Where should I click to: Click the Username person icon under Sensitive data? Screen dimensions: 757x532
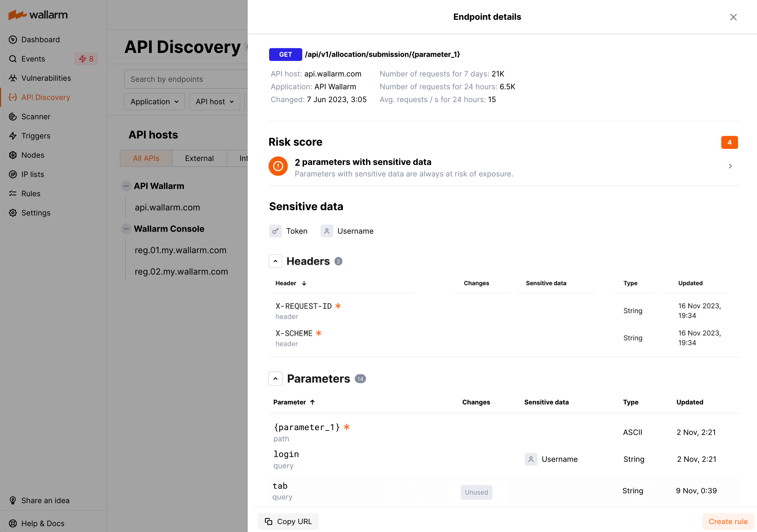point(327,231)
